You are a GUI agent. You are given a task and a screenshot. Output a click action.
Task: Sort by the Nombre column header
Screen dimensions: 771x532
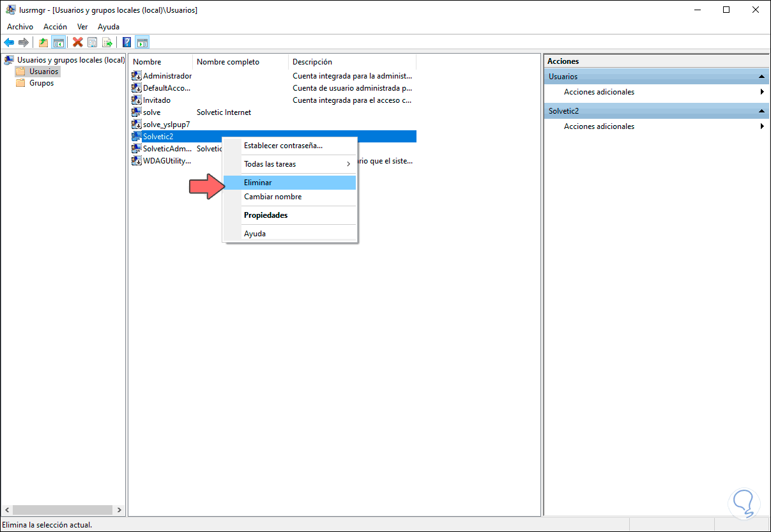click(160, 62)
